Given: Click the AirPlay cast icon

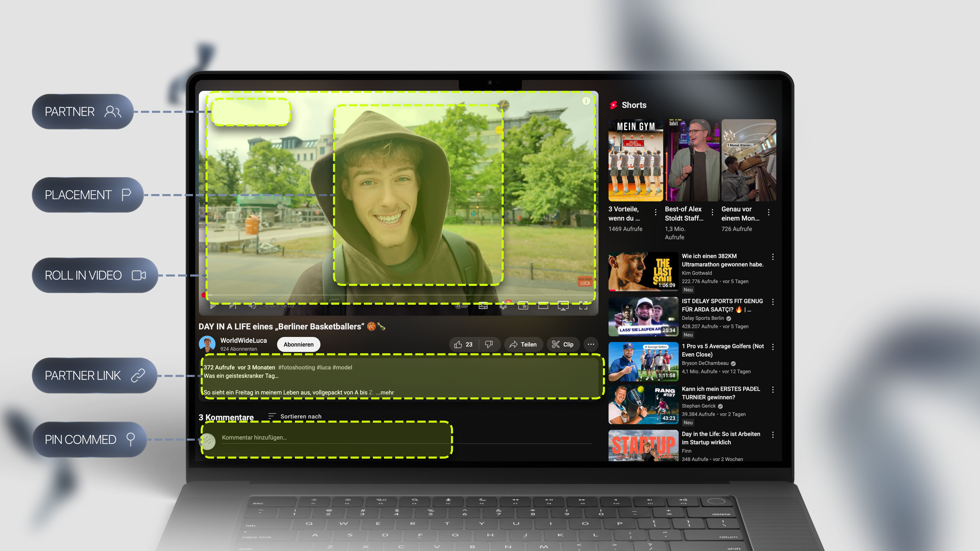Looking at the screenshot, I should click(x=563, y=306).
